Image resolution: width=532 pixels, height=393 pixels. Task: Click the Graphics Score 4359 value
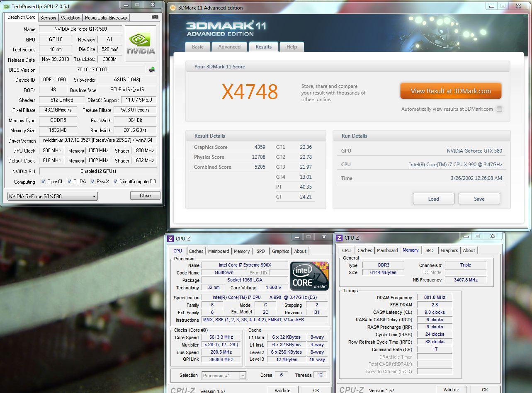tap(260, 147)
